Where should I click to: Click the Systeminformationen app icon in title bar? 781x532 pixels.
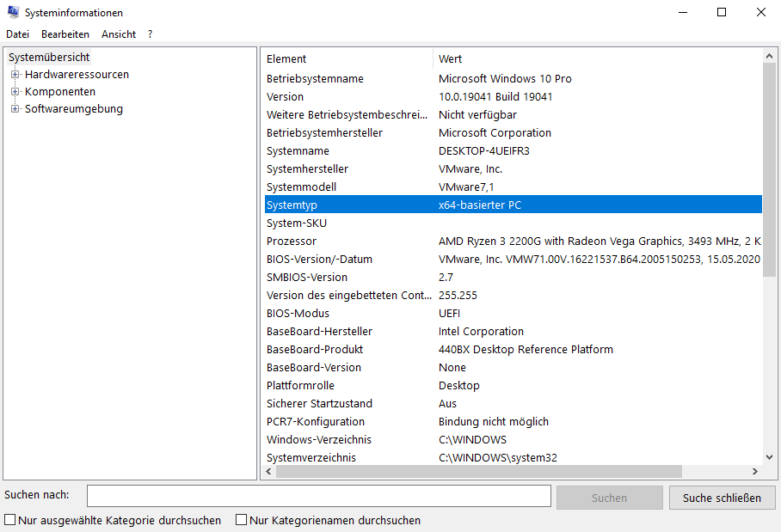13,13
